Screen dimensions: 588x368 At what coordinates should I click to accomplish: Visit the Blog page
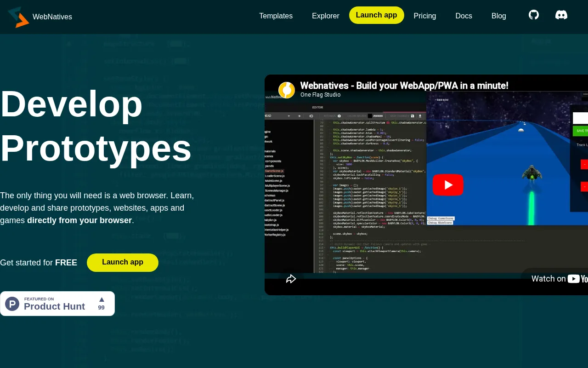coord(499,16)
